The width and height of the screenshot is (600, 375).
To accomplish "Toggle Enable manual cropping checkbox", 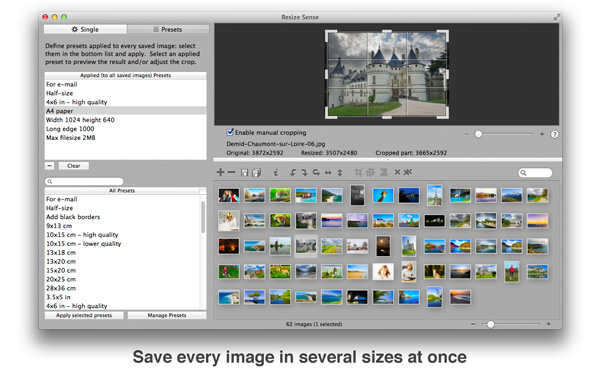I will coord(230,132).
